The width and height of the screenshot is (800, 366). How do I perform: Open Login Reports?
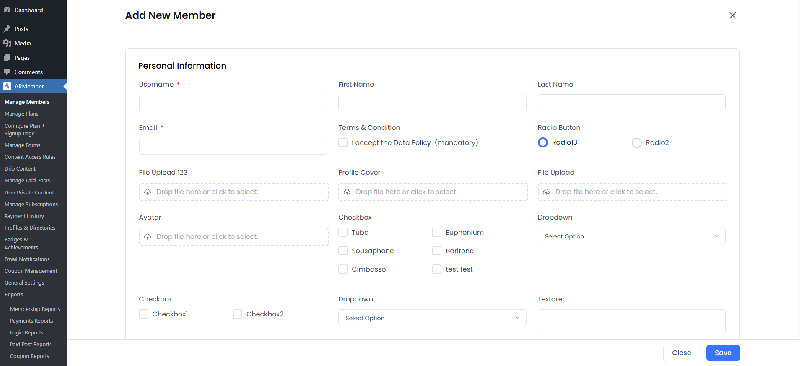[26, 333]
